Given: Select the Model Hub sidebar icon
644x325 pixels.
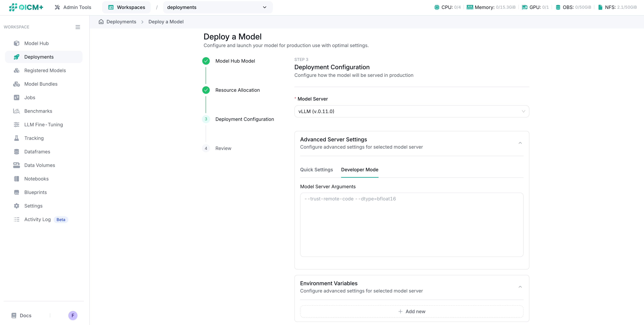Looking at the screenshot, I should pyautogui.click(x=17, y=43).
